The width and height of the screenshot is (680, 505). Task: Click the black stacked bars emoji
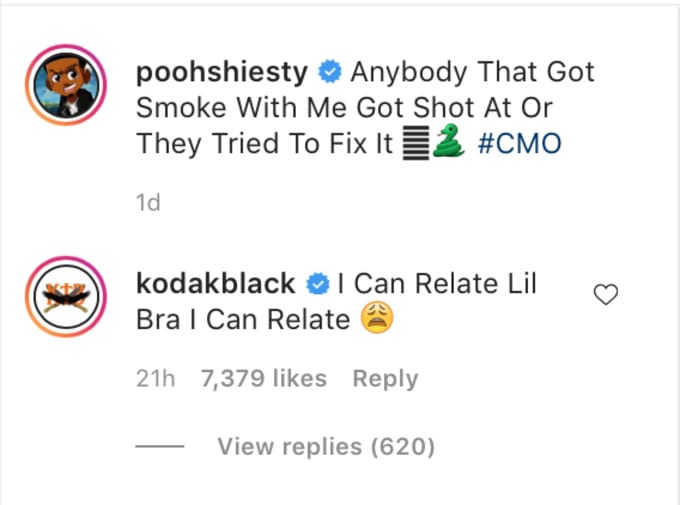416,143
